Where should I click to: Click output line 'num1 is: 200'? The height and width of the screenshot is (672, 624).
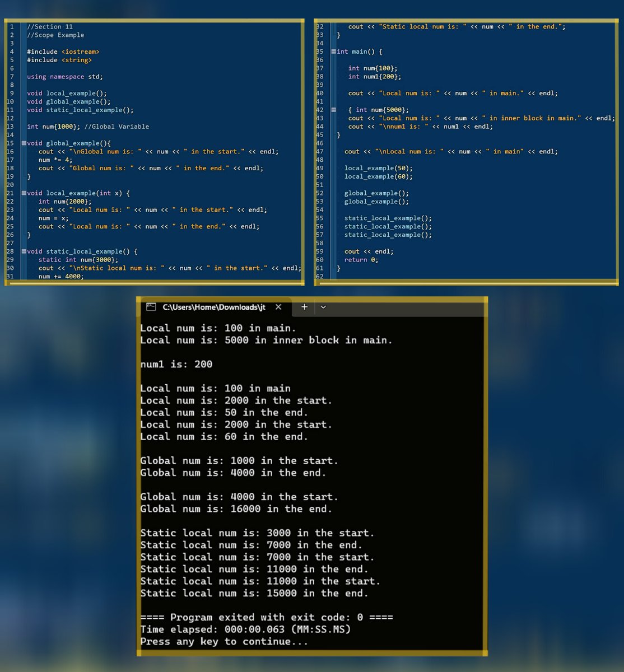(176, 365)
